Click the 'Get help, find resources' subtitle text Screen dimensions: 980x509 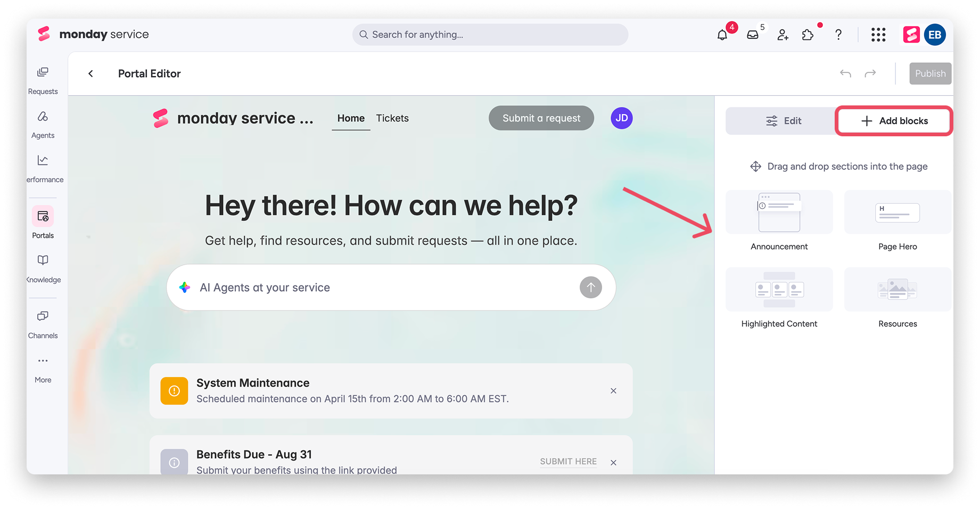click(x=391, y=241)
